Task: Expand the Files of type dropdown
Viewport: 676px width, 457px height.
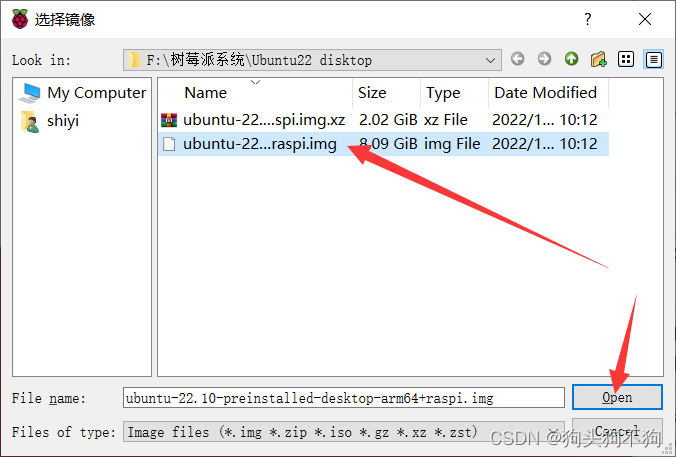Action: 554,432
